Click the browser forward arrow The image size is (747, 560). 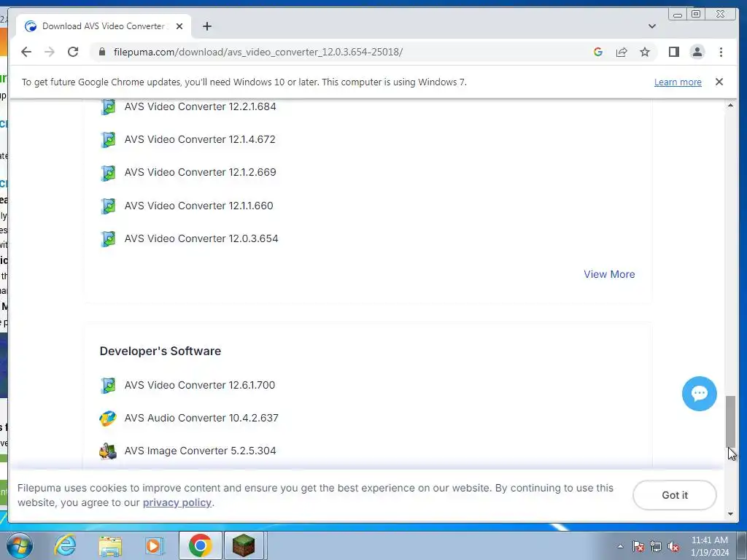(50, 52)
